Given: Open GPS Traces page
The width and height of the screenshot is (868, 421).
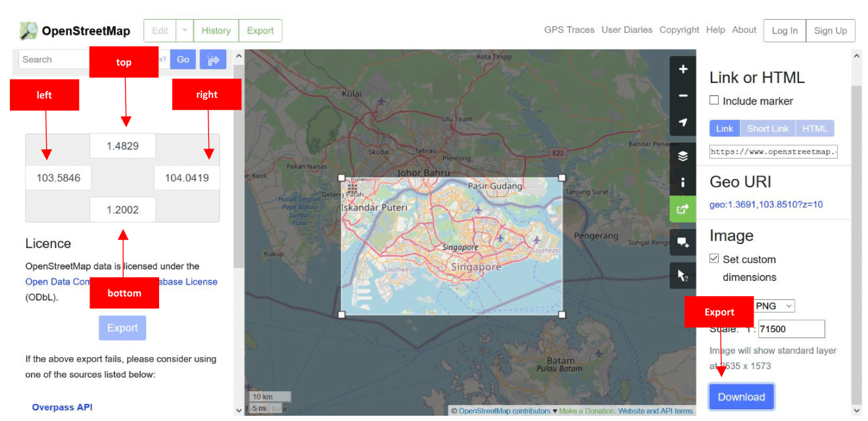Looking at the screenshot, I should pos(569,30).
